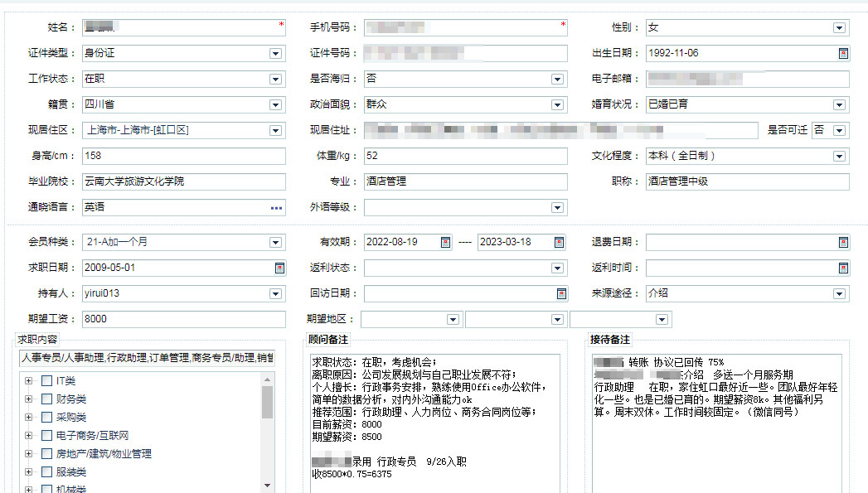Open the 退费日期 calendar picker
This screenshot has width=868, height=493.
(x=843, y=242)
